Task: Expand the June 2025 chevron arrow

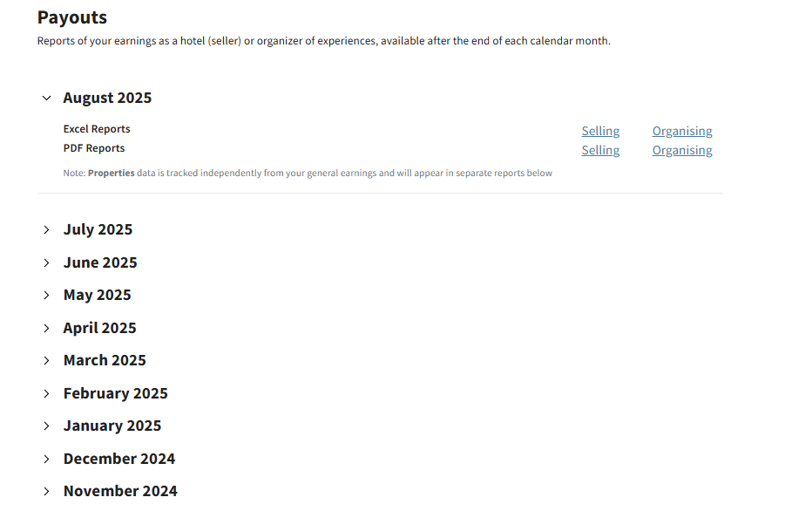Action: pos(46,262)
